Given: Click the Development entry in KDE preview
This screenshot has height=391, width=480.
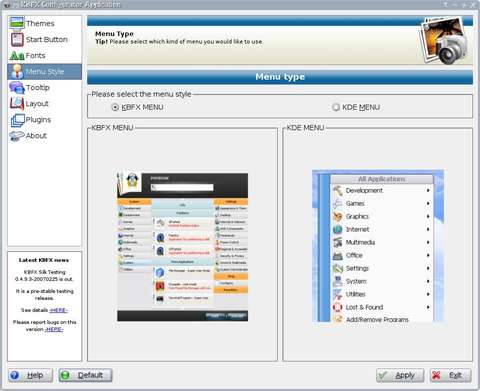Looking at the screenshot, I should [382, 190].
